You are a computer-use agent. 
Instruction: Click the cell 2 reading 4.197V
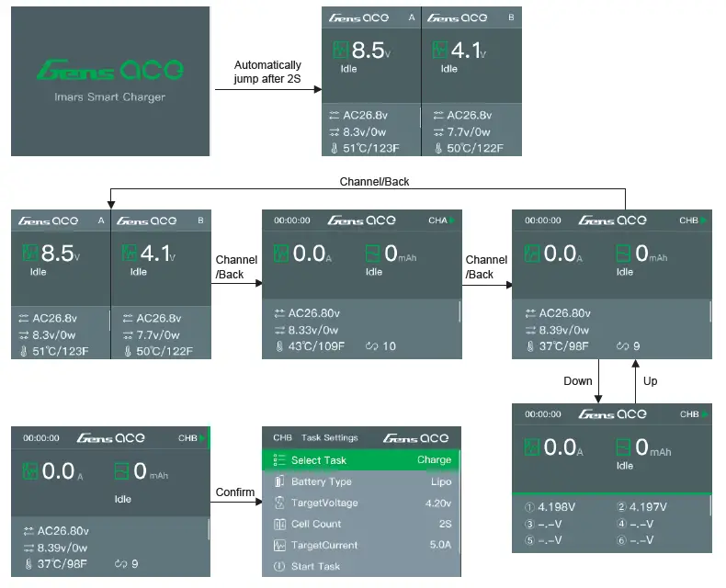pyautogui.click(x=648, y=507)
